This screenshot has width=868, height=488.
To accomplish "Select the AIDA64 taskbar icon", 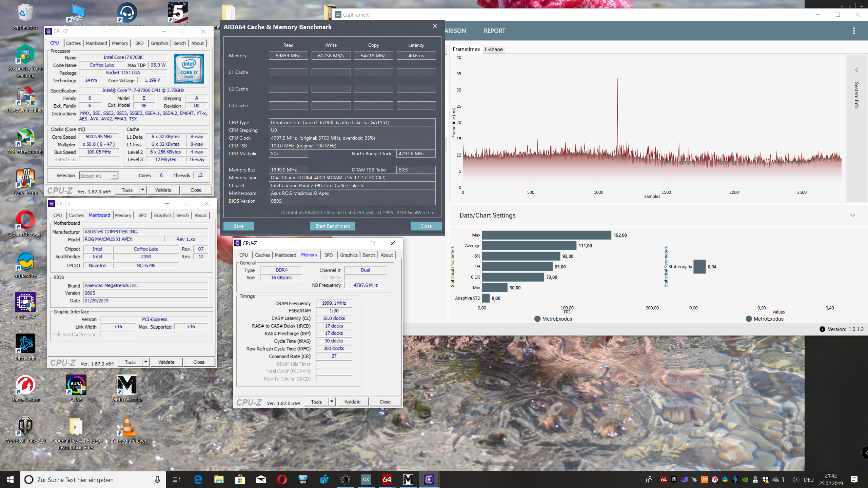I will coord(387,480).
